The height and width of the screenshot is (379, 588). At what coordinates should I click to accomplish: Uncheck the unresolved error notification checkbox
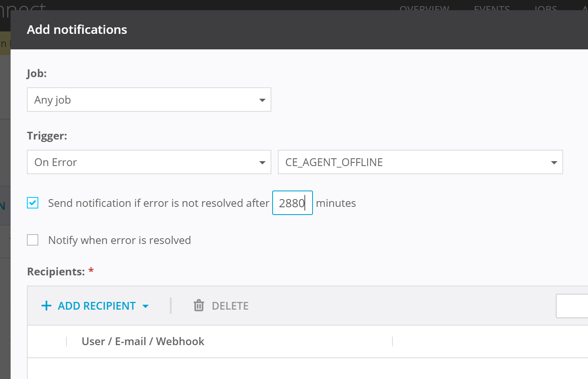(x=33, y=203)
